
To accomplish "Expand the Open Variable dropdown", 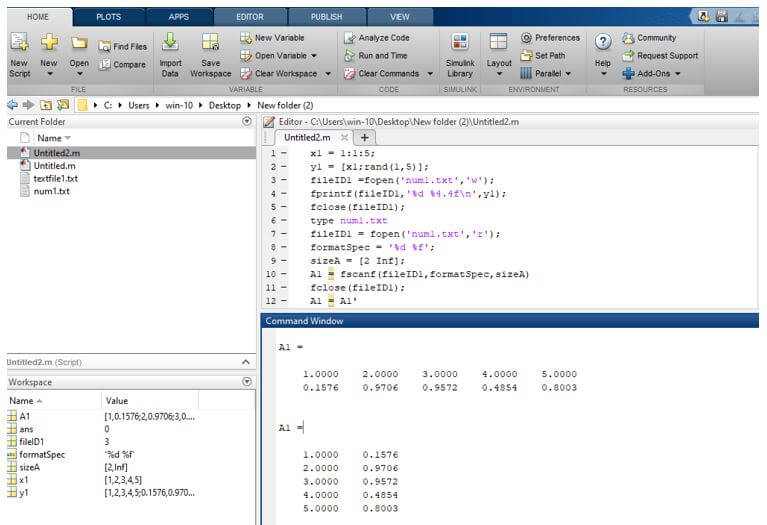I will pyautogui.click(x=313, y=56).
